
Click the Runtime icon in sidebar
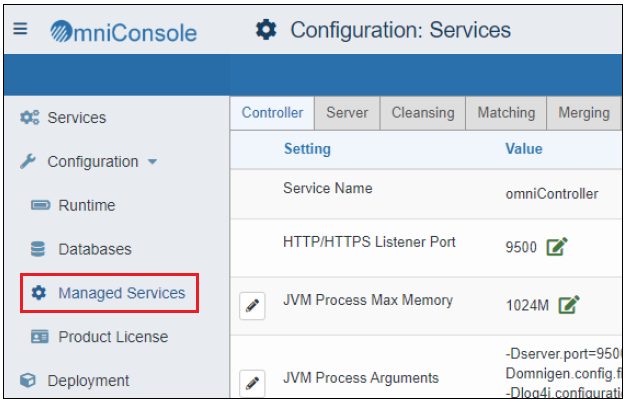pos(40,205)
